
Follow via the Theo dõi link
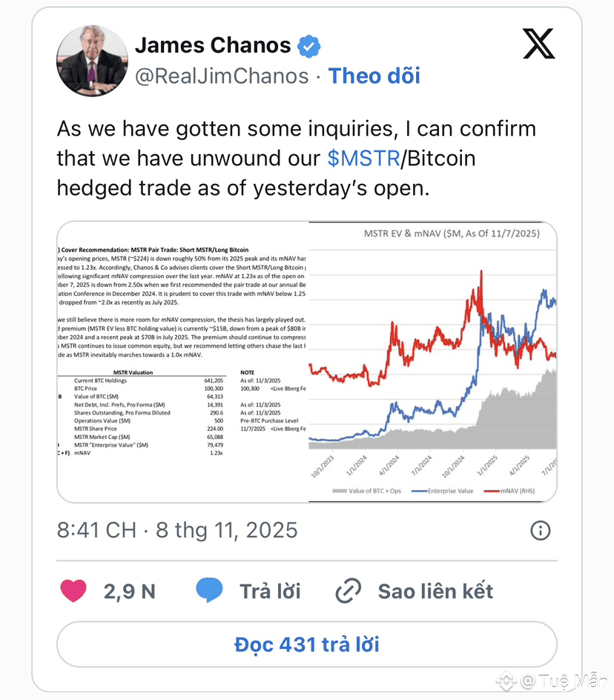tap(374, 76)
